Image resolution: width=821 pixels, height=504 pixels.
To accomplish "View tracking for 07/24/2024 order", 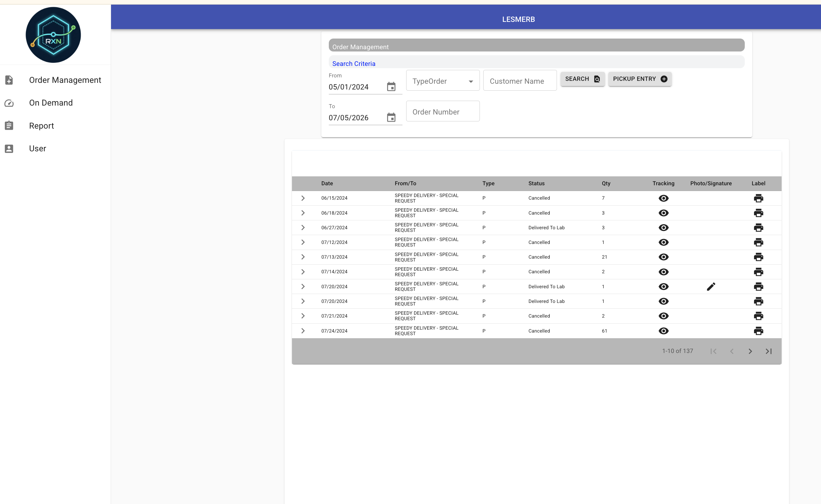I will coord(663,331).
